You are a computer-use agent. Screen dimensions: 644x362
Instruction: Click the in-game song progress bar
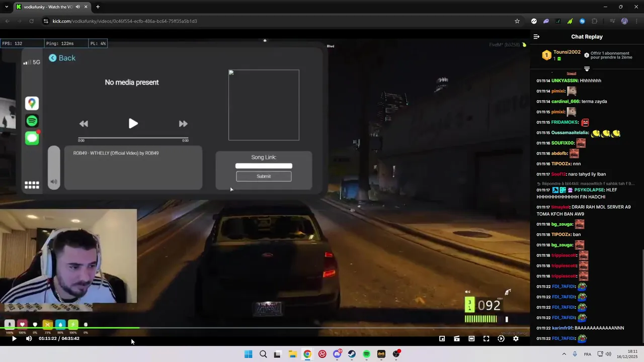coord(133,138)
